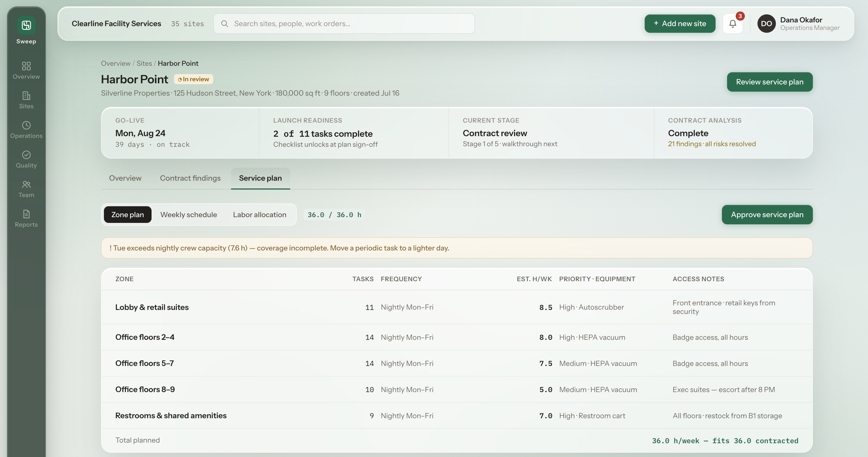Click the DO user avatar
This screenshot has height=457, width=868.
[766, 24]
